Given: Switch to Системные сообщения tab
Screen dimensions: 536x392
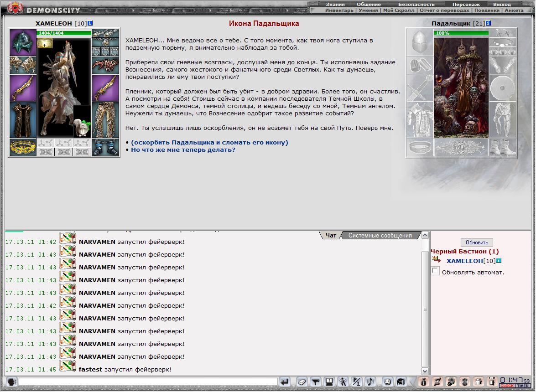Looking at the screenshot, I should click(x=380, y=235).
